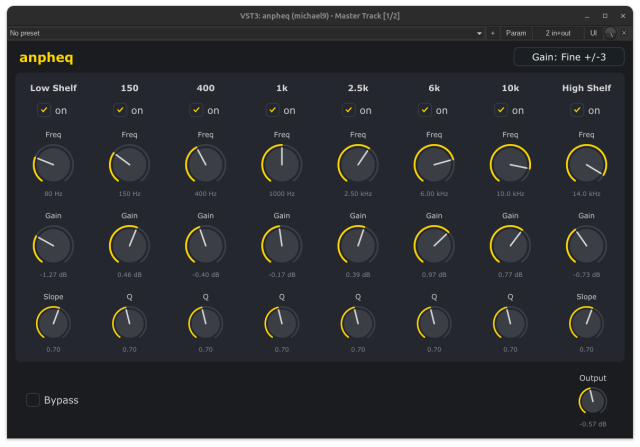Click the anpheq logo text

46,58
